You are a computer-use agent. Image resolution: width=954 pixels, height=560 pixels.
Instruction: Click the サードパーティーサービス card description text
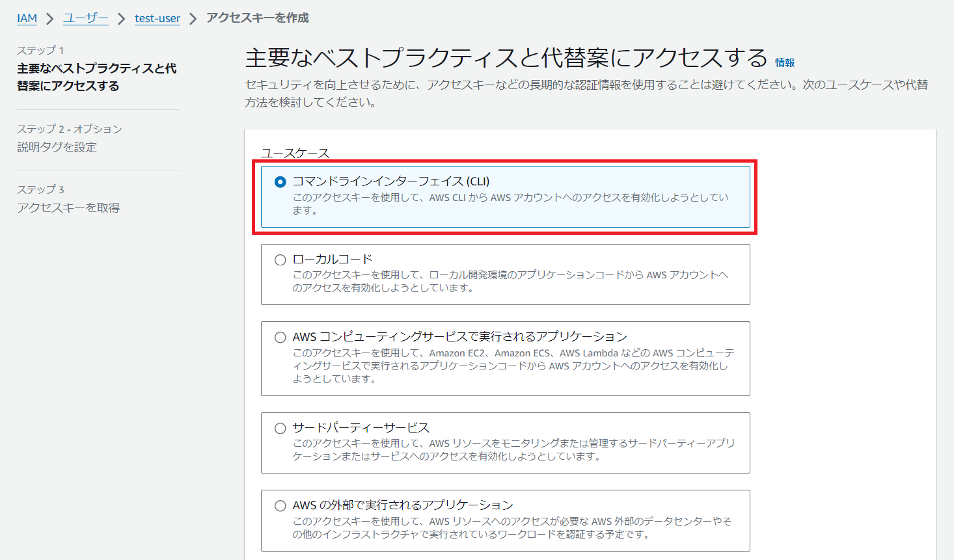[513, 449]
